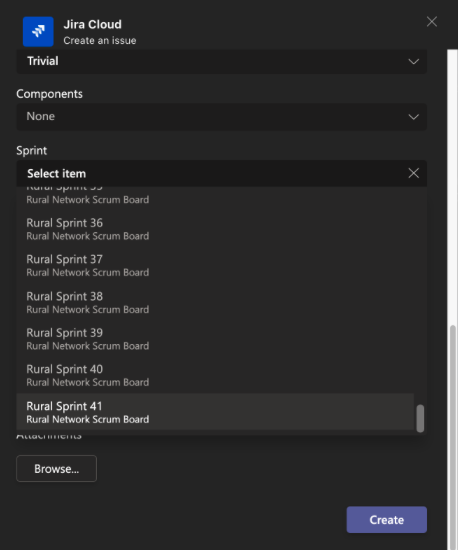Clear the Sprint selection with X icon

414,173
